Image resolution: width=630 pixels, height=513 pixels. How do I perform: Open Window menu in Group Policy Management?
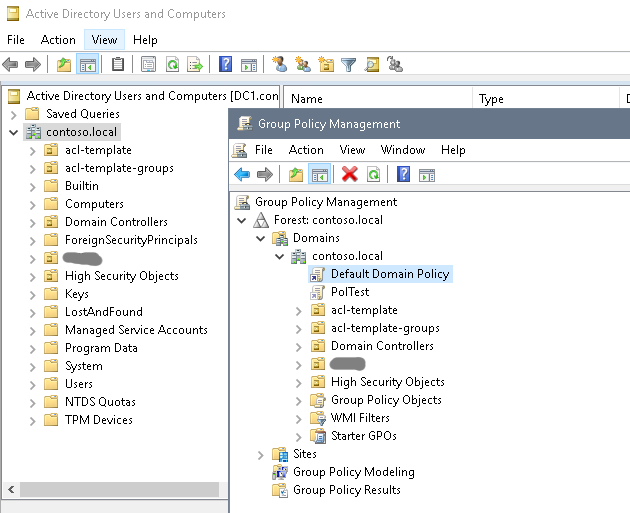tap(403, 150)
